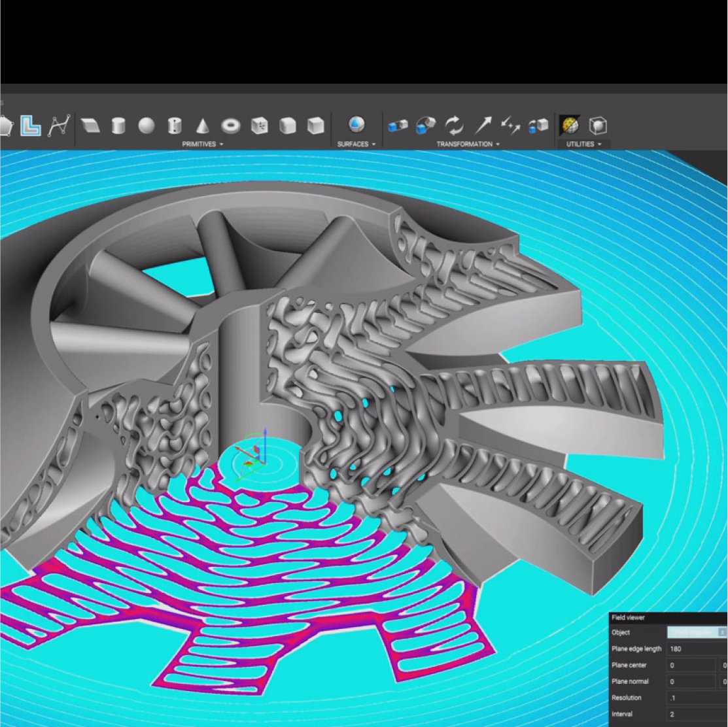The width and height of the screenshot is (728, 727).
Task: Select the wireframe bounding box utility
Action: pyautogui.click(x=598, y=126)
